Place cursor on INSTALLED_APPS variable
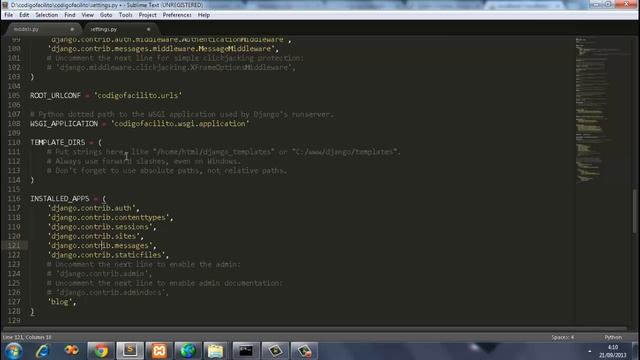The width and height of the screenshot is (640, 360). 60,199
